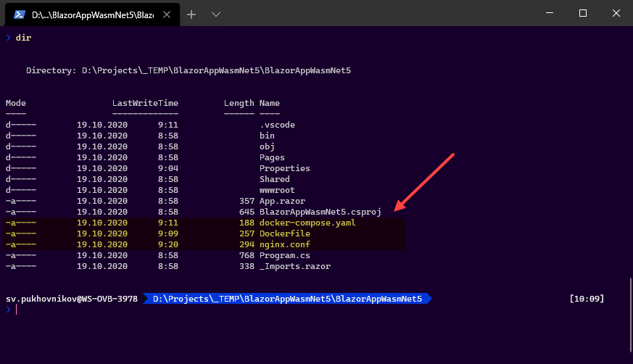The height and width of the screenshot is (364, 633).
Task: Click the wwwroot folder name
Action: (277, 191)
